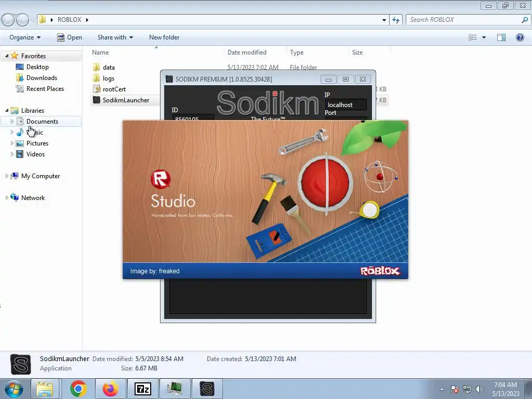This screenshot has height=399, width=532.
Task: Select the SodikmLauncher application file
Action: point(126,100)
